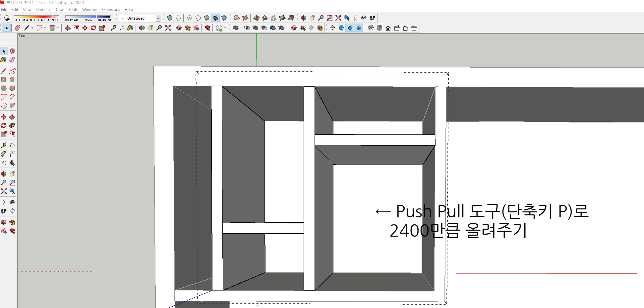Toggle X-Ray face style

click(170, 18)
